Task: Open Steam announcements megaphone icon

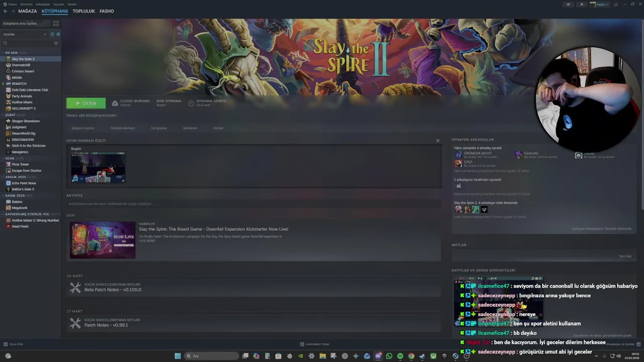Action: tap(569, 4)
